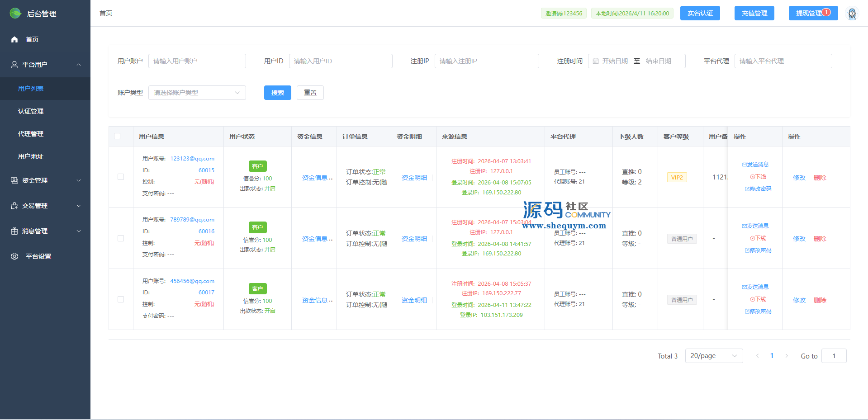Open the 认证管理 menu item
This screenshot has width=868, height=420.
point(31,111)
